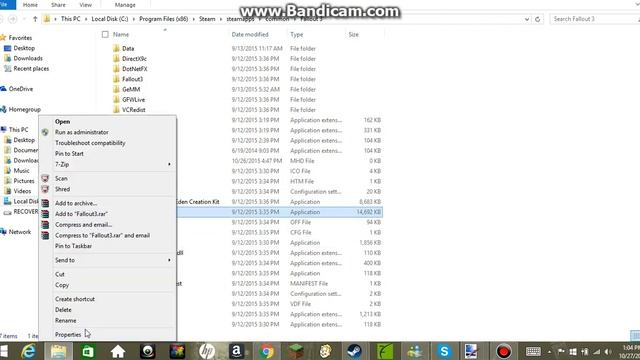Select Run as administrator
The image size is (640, 360).
click(x=82, y=132)
